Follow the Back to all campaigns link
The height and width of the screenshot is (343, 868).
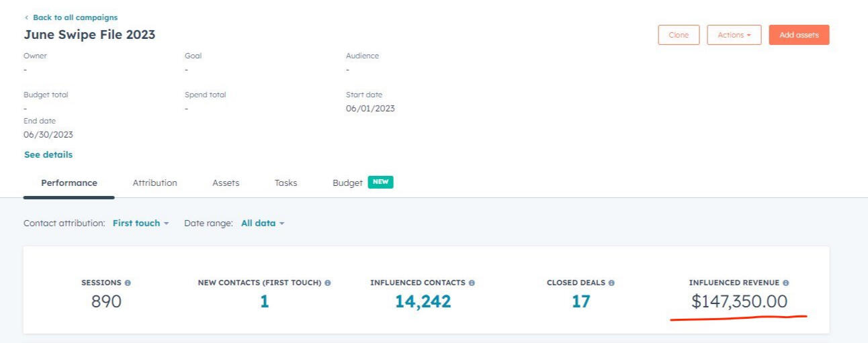(x=75, y=17)
